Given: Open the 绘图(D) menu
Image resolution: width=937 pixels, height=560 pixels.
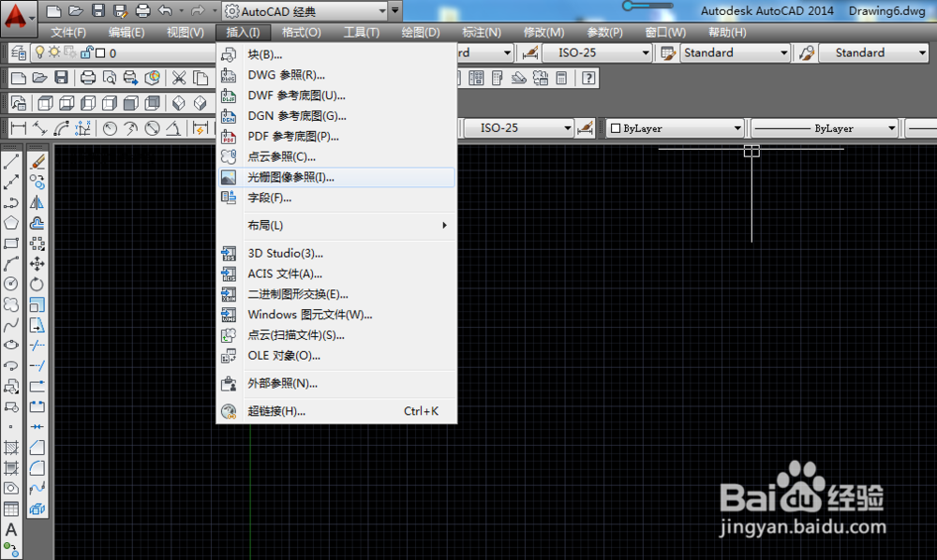Looking at the screenshot, I should coord(421,32).
